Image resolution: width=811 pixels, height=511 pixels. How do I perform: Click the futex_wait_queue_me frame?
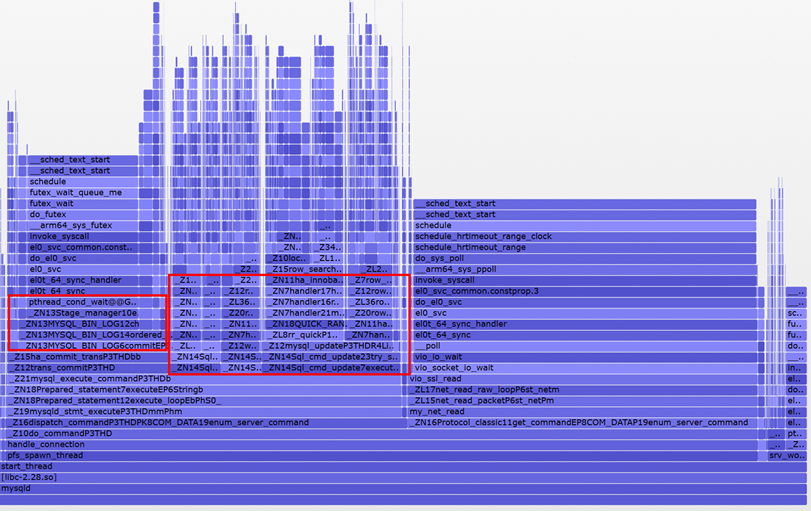[75, 192]
